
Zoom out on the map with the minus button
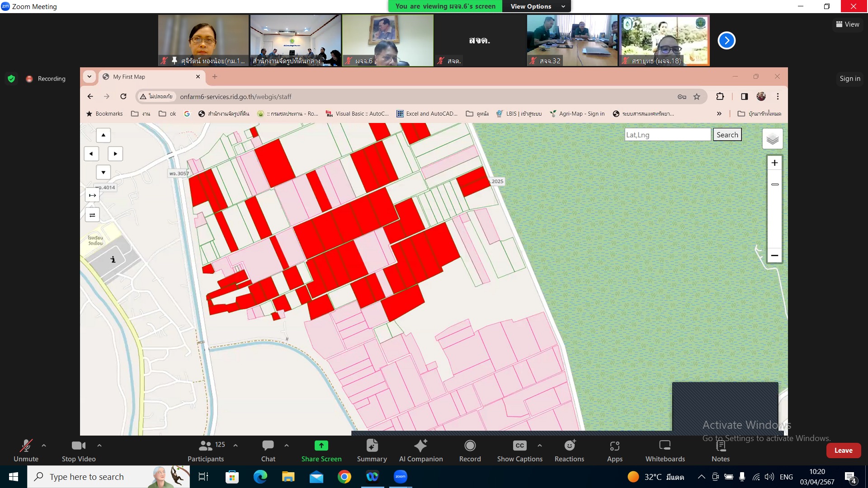(774, 256)
